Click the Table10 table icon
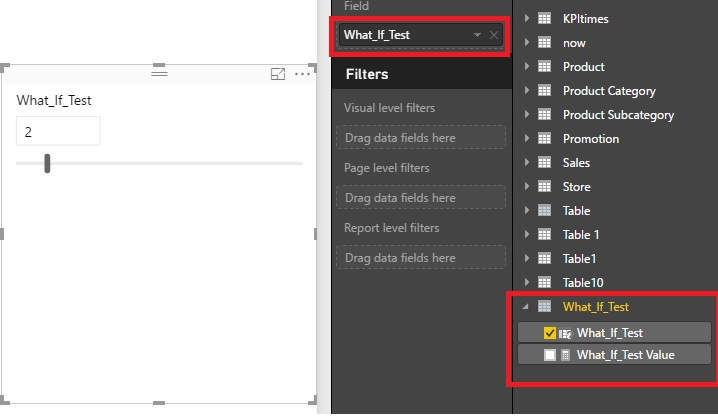Viewport: 718px width, 416px height. point(544,282)
